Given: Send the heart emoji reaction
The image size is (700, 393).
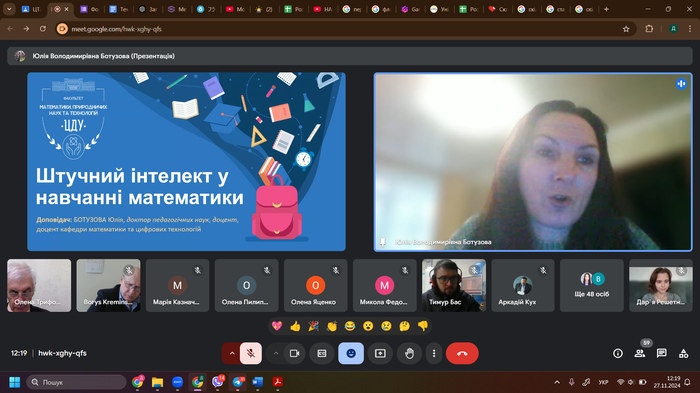Looking at the screenshot, I should (x=277, y=326).
